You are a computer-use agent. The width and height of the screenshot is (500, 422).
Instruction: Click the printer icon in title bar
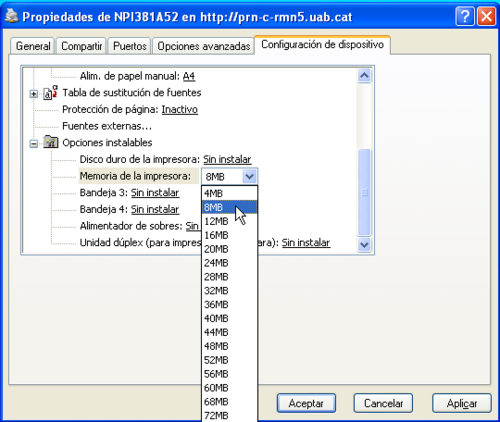tap(12, 16)
